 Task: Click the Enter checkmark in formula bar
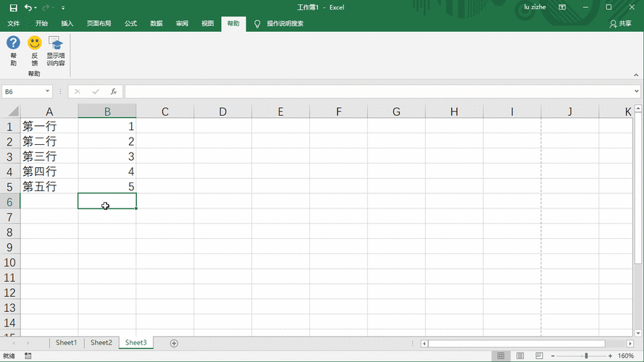coord(96,91)
